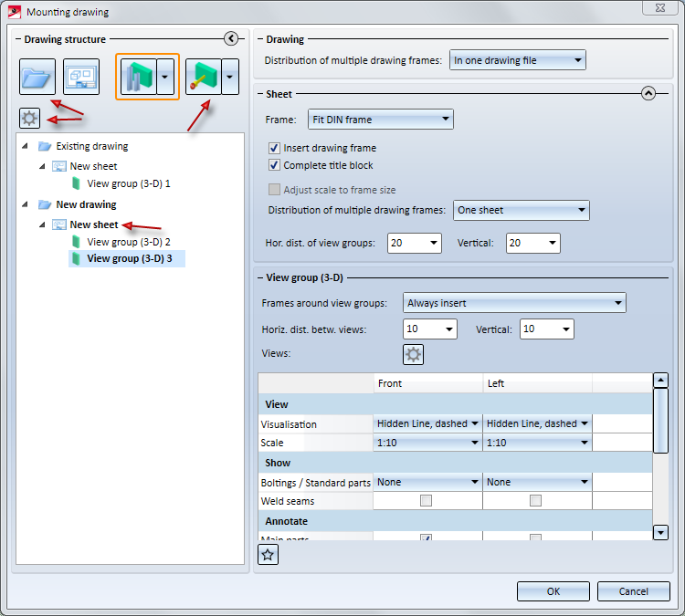Viewport: 685px width, 616px height.
Task: Toggle Complete title block checkbox
Action: pyautogui.click(x=274, y=165)
